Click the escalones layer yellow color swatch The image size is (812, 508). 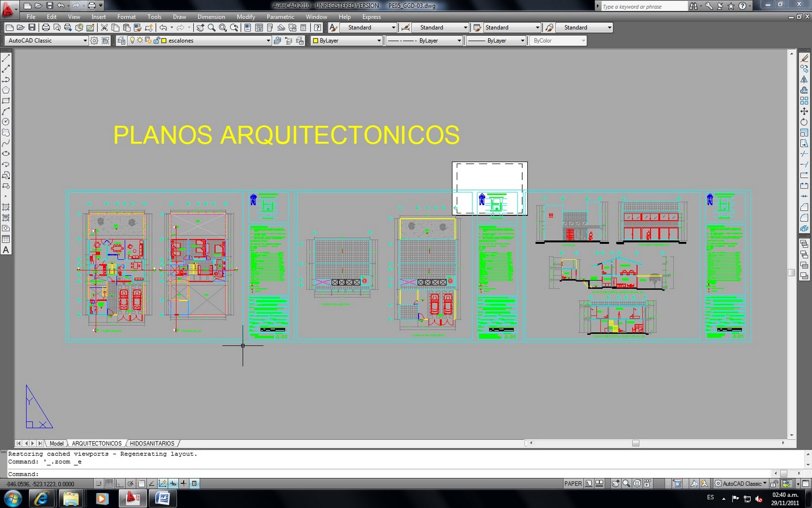(164, 40)
